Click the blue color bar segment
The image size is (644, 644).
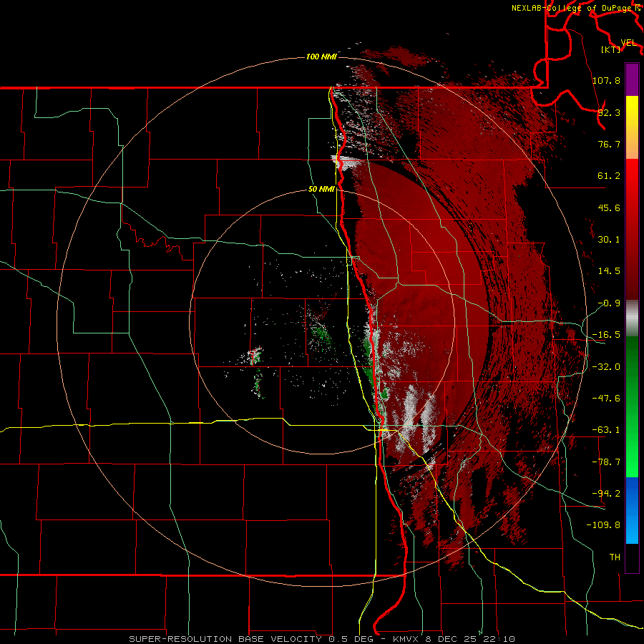pyautogui.click(x=632, y=510)
